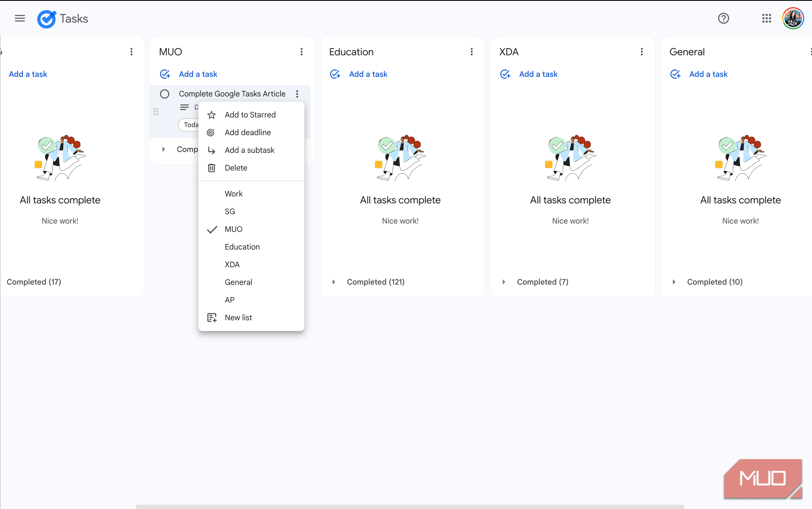Mark Complete Google Tasks Article as done
Image resolution: width=812 pixels, height=509 pixels.
165,94
